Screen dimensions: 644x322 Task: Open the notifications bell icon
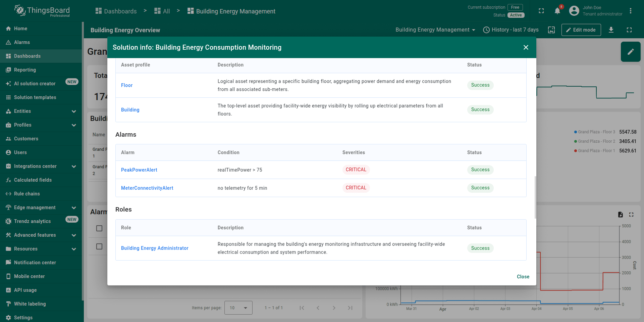pyautogui.click(x=557, y=11)
